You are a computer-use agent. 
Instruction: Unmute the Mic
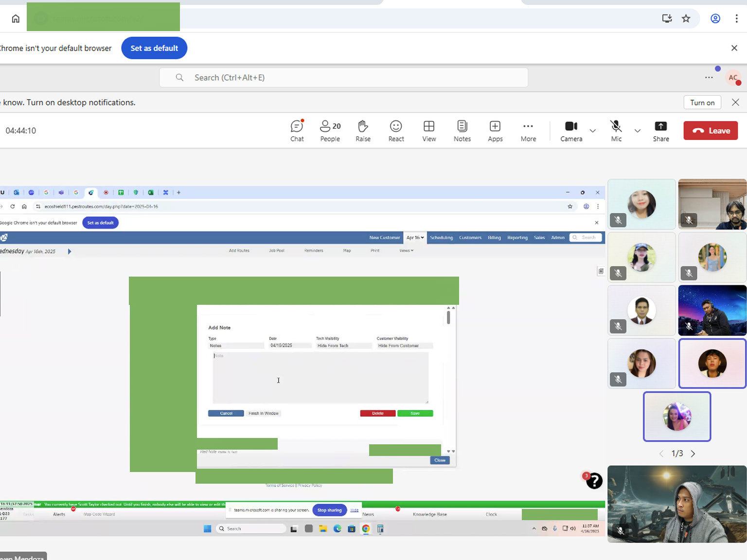pyautogui.click(x=616, y=131)
